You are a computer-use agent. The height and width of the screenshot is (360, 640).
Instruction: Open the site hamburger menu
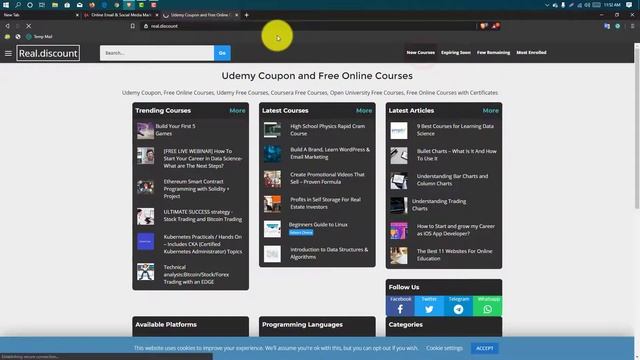[8, 53]
